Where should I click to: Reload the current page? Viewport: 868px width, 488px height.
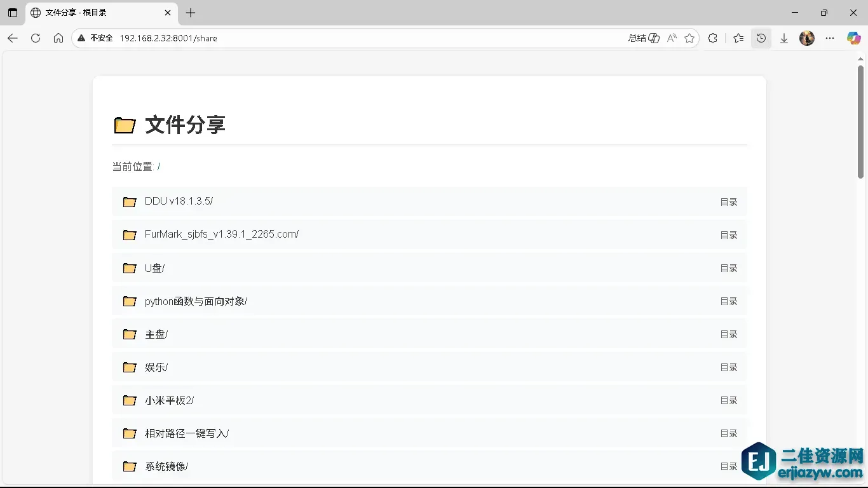click(x=36, y=38)
